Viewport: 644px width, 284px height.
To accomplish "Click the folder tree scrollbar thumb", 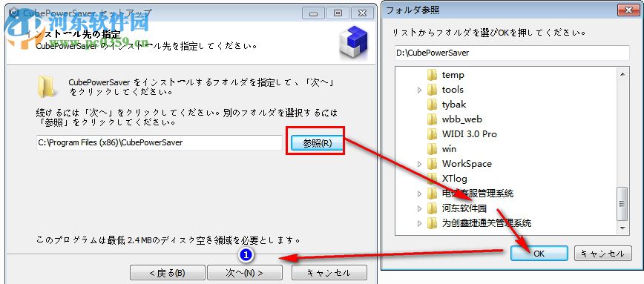I will (622, 204).
